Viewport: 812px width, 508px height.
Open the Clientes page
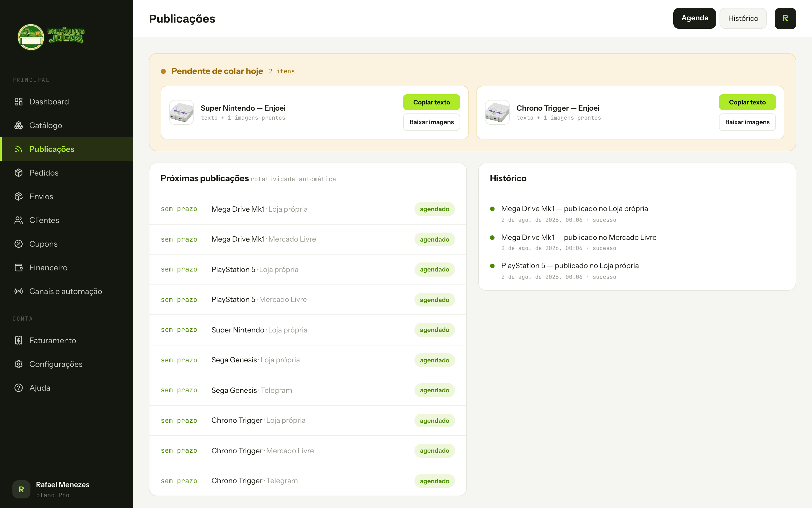pyautogui.click(x=67, y=220)
